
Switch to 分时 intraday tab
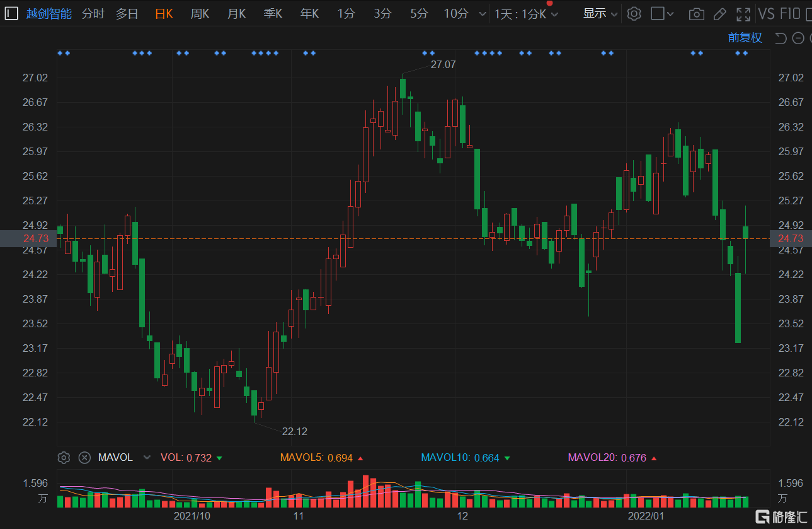point(93,13)
